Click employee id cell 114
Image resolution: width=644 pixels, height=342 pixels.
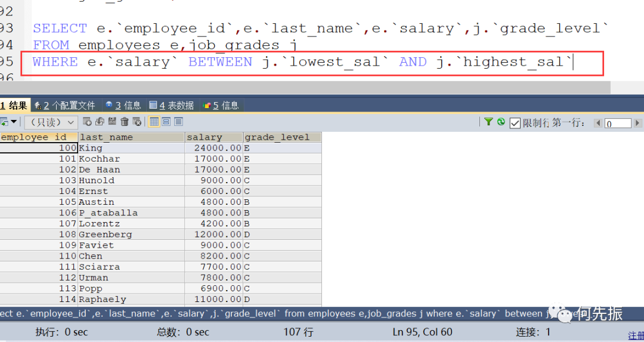point(39,299)
